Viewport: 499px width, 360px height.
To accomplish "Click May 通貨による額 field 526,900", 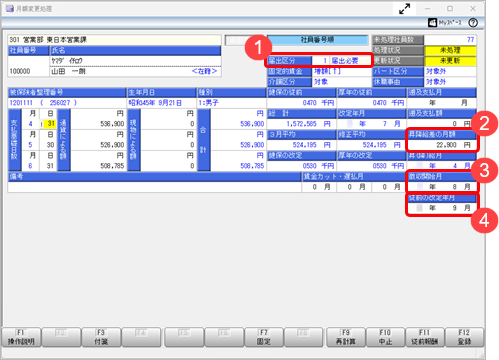I will (x=98, y=145).
